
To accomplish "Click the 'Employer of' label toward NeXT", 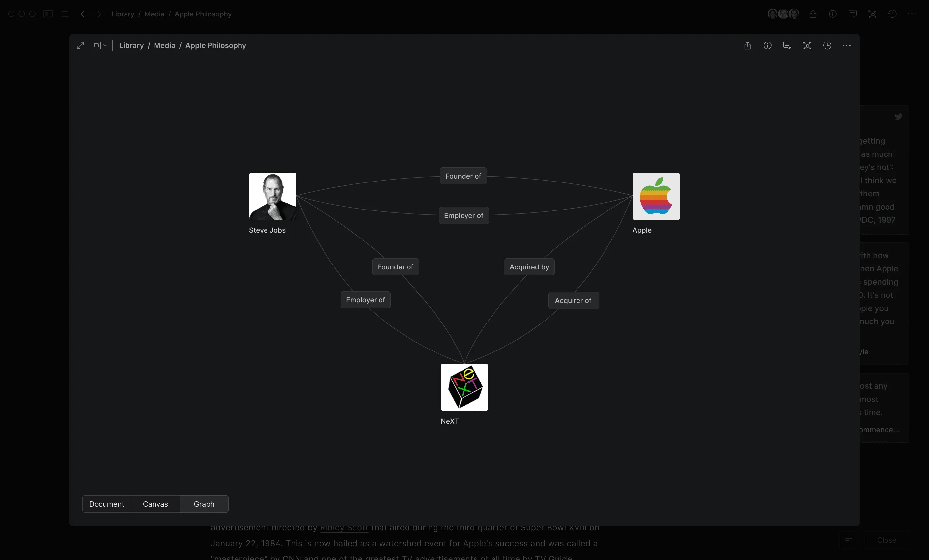I will tap(365, 300).
